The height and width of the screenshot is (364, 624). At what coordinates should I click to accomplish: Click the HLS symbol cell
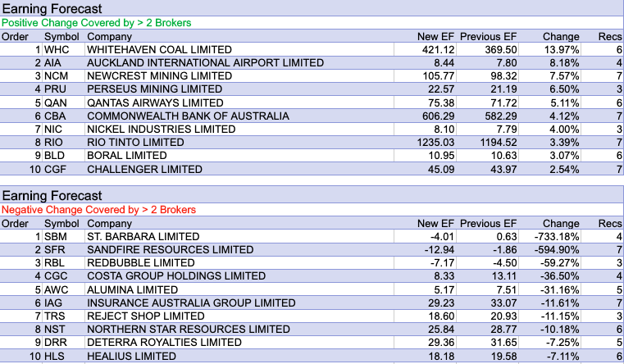click(54, 357)
